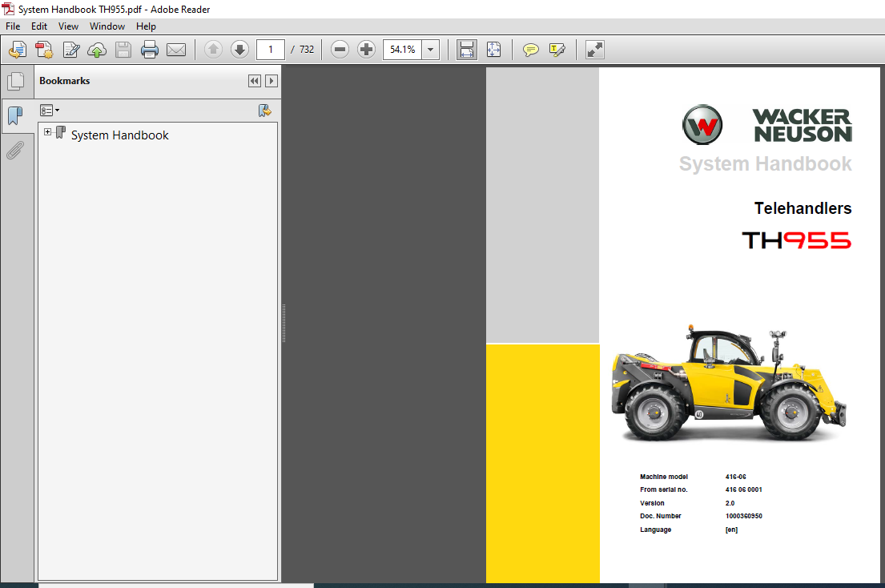The height and width of the screenshot is (588, 885).
Task: Click the "Bookmarks" panel title
Action: click(65, 81)
